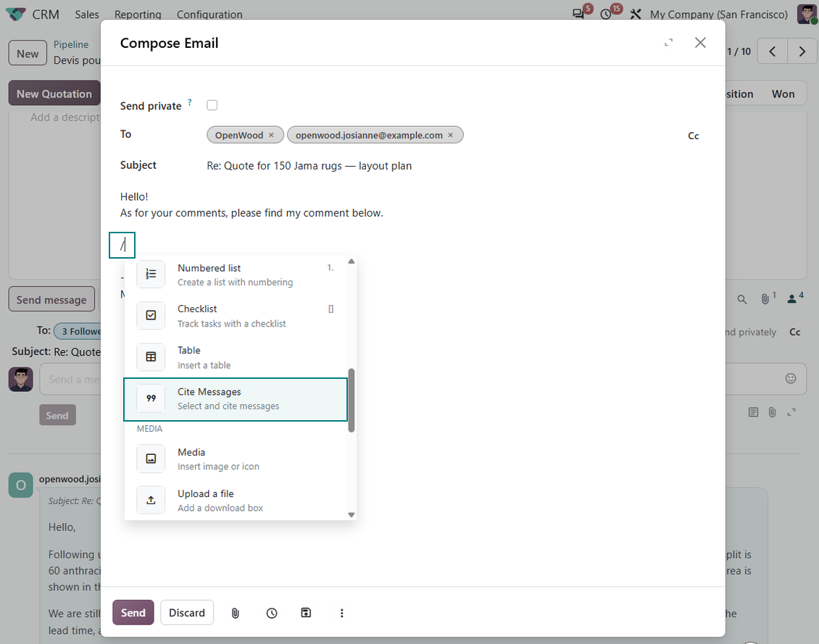Select 'Create a list with numbering' text
Image resolution: width=819 pixels, height=644 pixels.
[235, 283]
